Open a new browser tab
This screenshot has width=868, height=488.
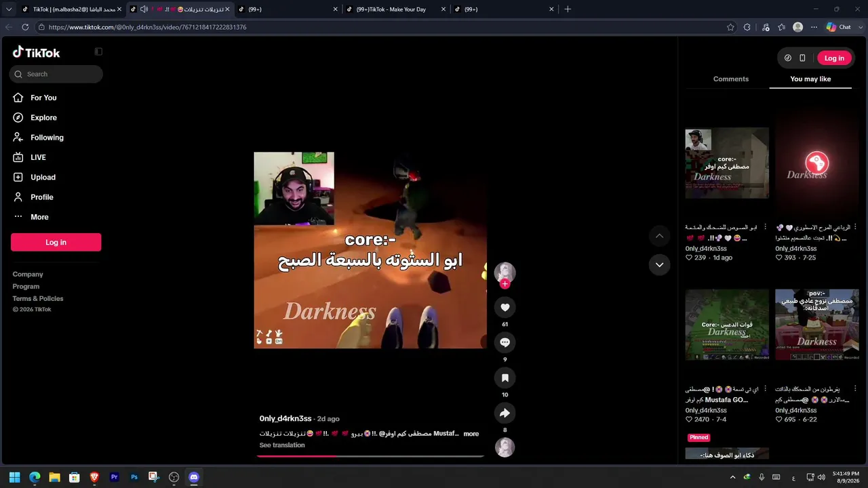pos(568,9)
